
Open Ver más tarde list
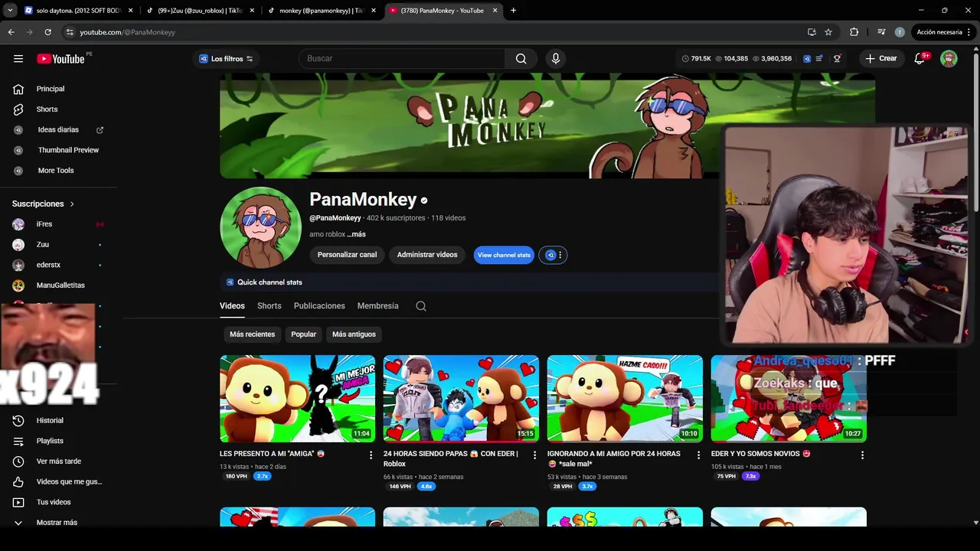point(59,461)
